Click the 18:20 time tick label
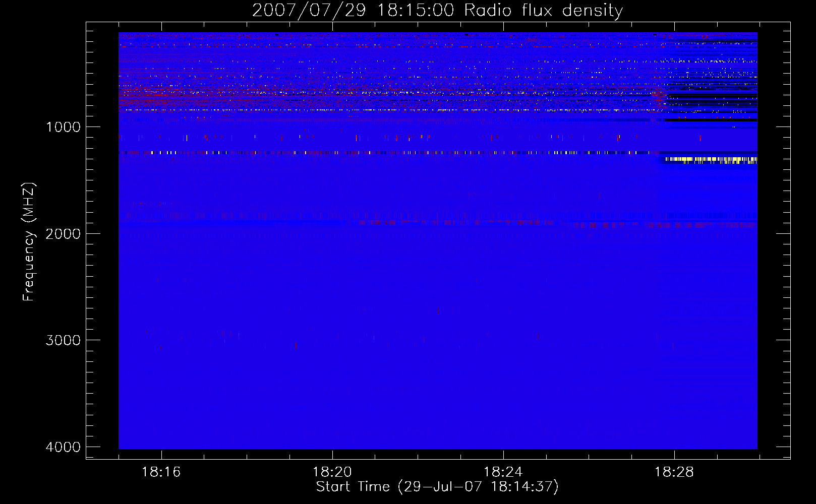Image resolution: width=816 pixels, height=504 pixels. tap(332, 472)
